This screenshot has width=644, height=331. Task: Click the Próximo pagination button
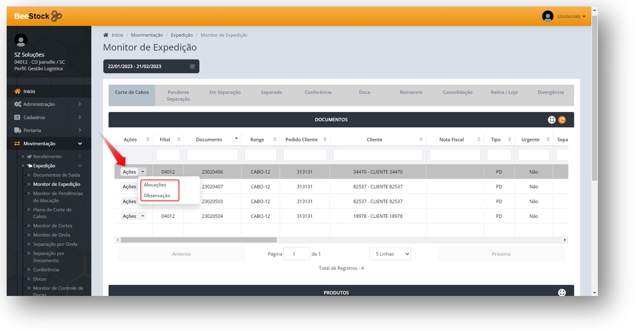pos(501,254)
